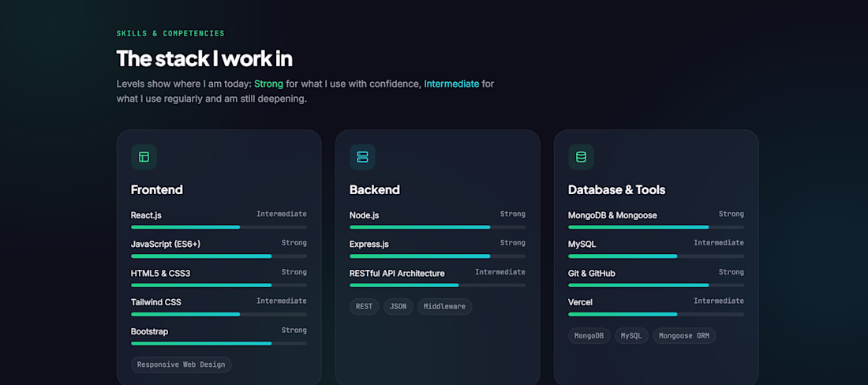
Task: Click the Node.js skill label
Action: point(365,215)
